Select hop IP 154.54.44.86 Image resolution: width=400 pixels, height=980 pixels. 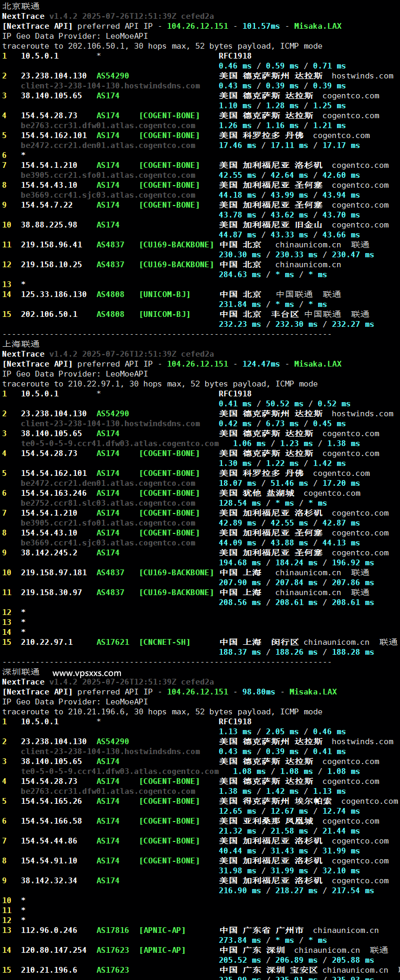[49, 841]
